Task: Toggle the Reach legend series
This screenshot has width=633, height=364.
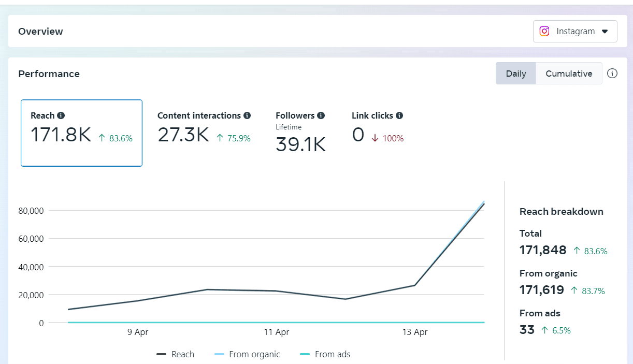Action: (x=176, y=354)
